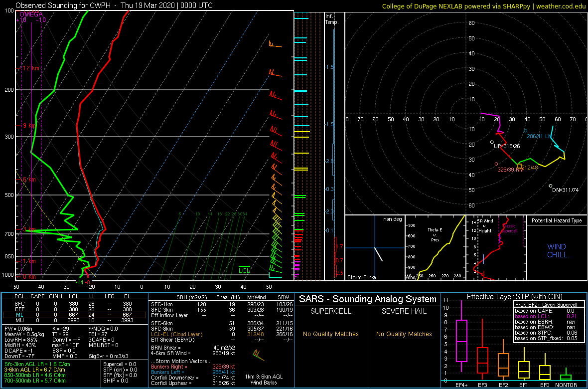588x389 pixels.
Task: Click the WIND CHILL hazard text
Action: coord(557,251)
